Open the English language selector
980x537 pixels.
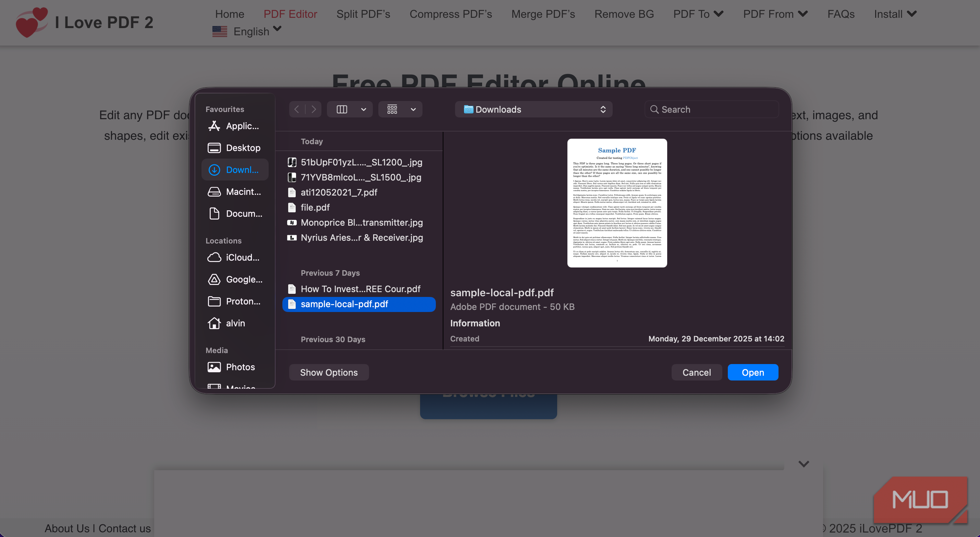[x=246, y=31]
